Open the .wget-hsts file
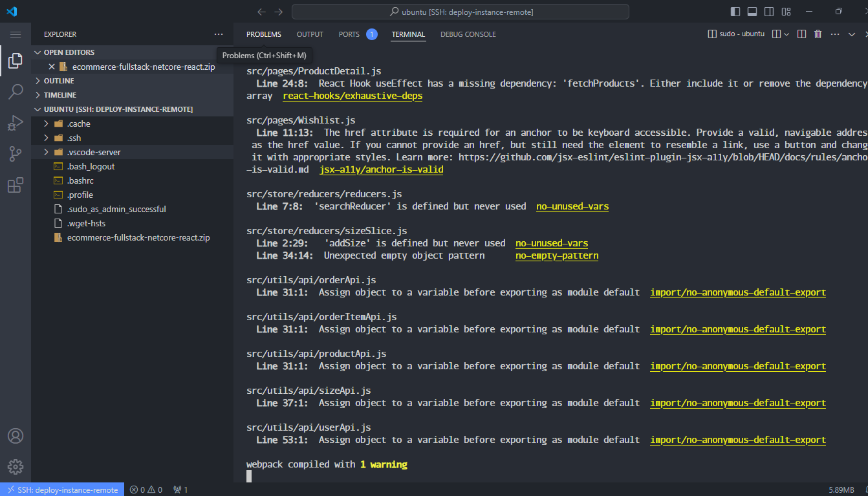Image resolution: width=868 pixels, height=496 pixels. [x=132, y=223]
